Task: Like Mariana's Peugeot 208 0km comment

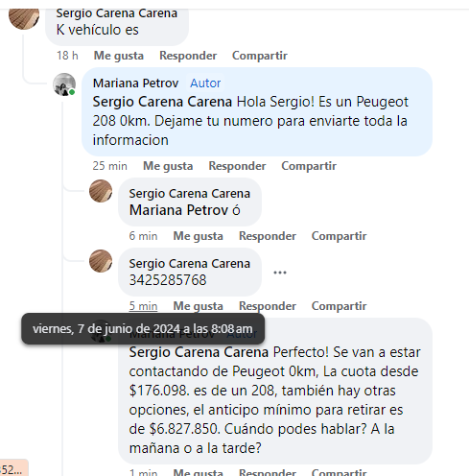Action: tap(168, 166)
